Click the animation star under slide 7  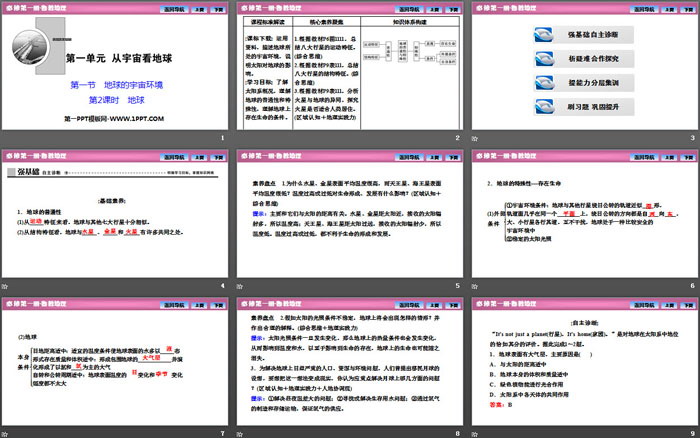coord(4,434)
